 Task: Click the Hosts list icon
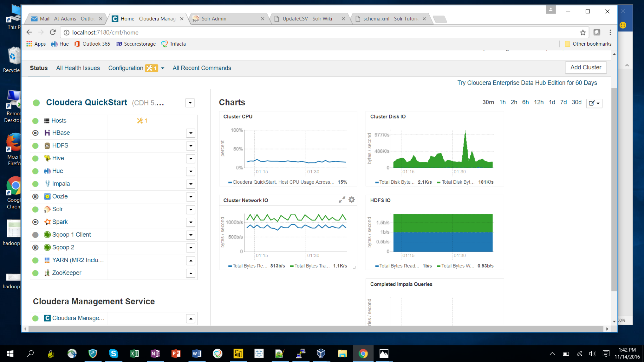click(x=47, y=121)
